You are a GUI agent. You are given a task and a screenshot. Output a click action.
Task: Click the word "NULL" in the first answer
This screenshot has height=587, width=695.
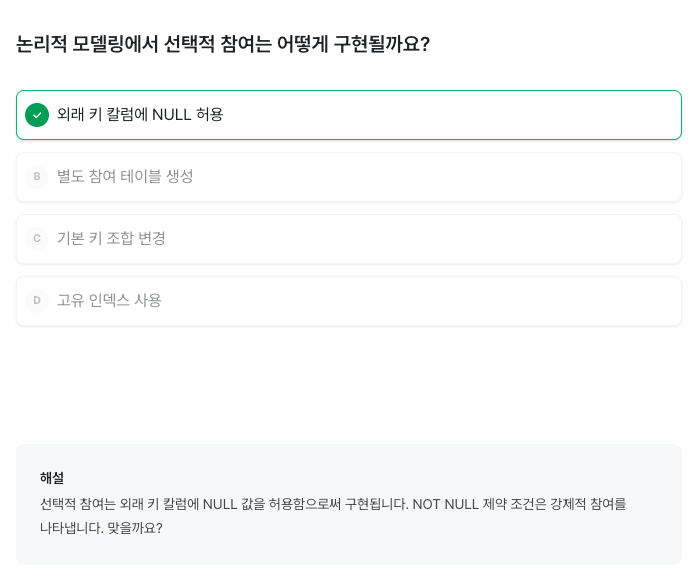click(x=171, y=115)
